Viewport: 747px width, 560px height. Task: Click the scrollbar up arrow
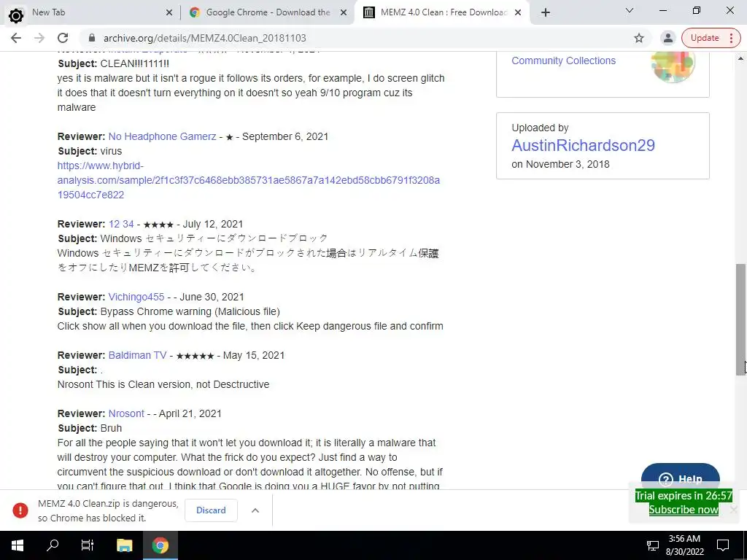click(x=740, y=58)
